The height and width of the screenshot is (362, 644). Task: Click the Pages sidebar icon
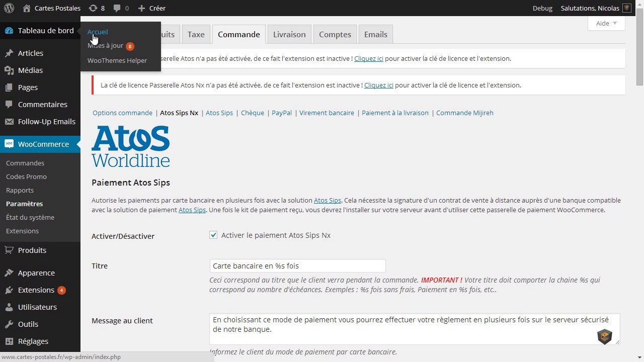pos(9,87)
